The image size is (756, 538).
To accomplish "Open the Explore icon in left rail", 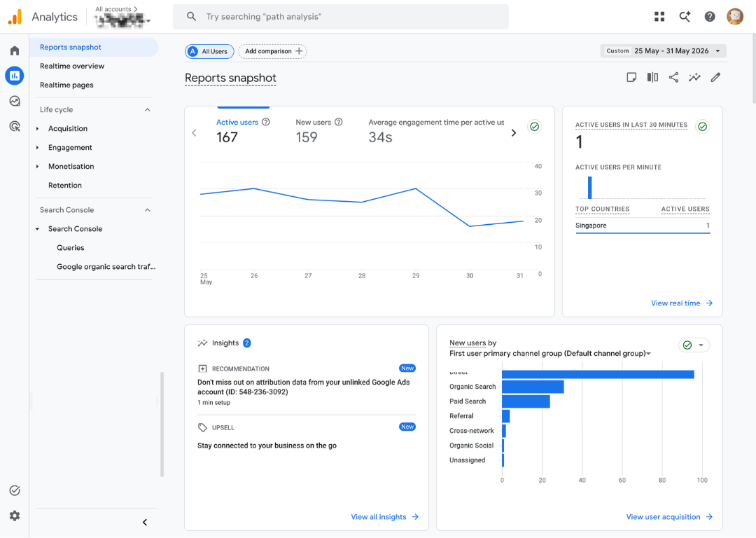I will (x=15, y=101).
